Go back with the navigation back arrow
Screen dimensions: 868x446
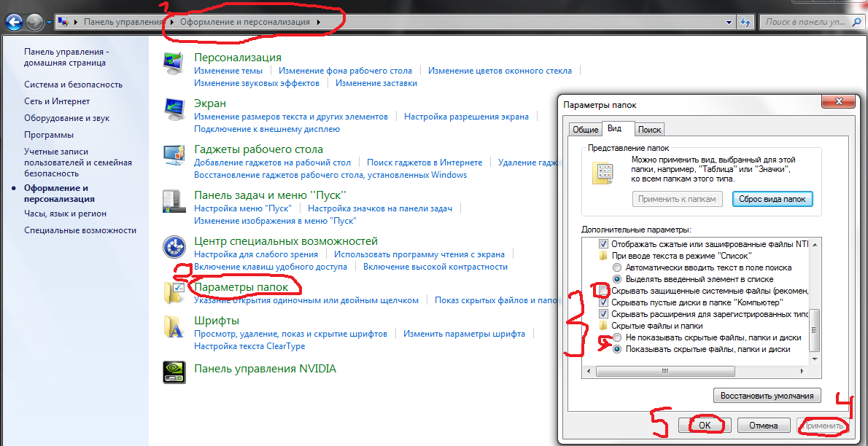[15, 22]
